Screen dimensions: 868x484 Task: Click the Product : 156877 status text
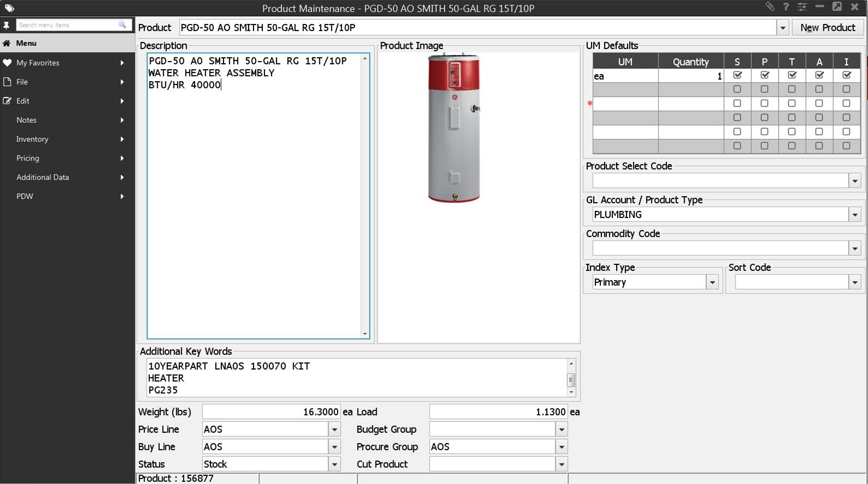click(176, 479)
